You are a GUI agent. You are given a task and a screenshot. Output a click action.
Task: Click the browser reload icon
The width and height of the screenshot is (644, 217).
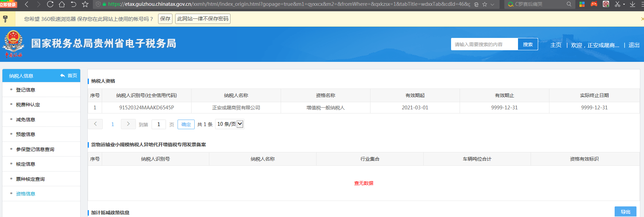coord(50,4)
